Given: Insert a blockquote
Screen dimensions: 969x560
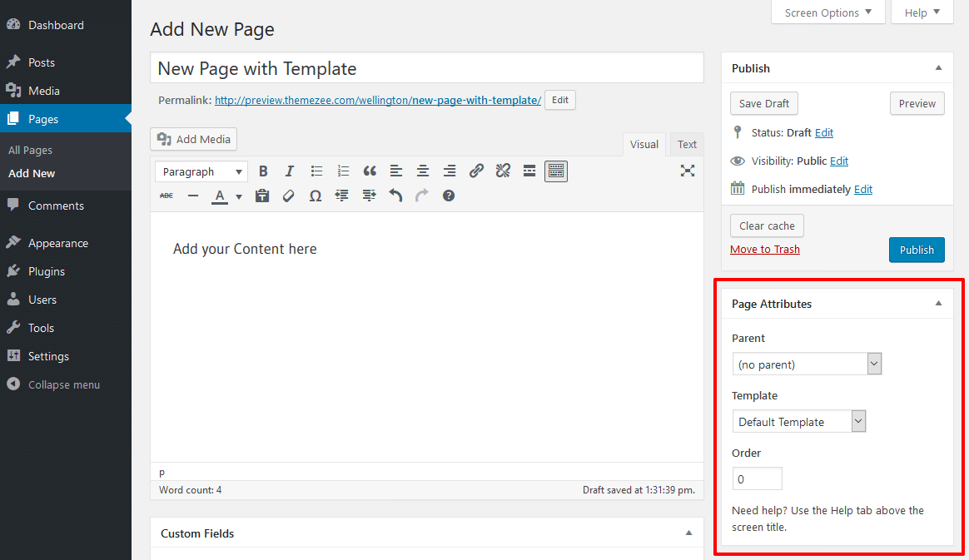Looking at the screenshot, I should (x=370, y=171).
